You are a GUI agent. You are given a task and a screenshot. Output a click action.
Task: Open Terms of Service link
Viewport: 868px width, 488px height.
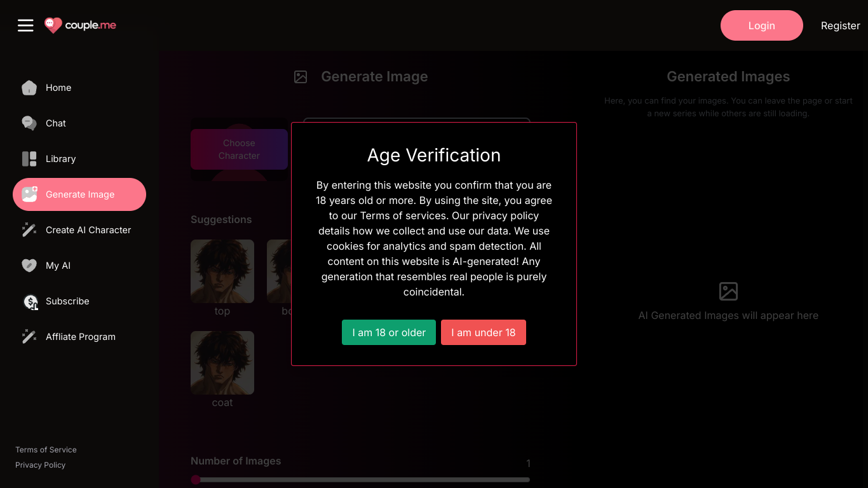(46, 450)
